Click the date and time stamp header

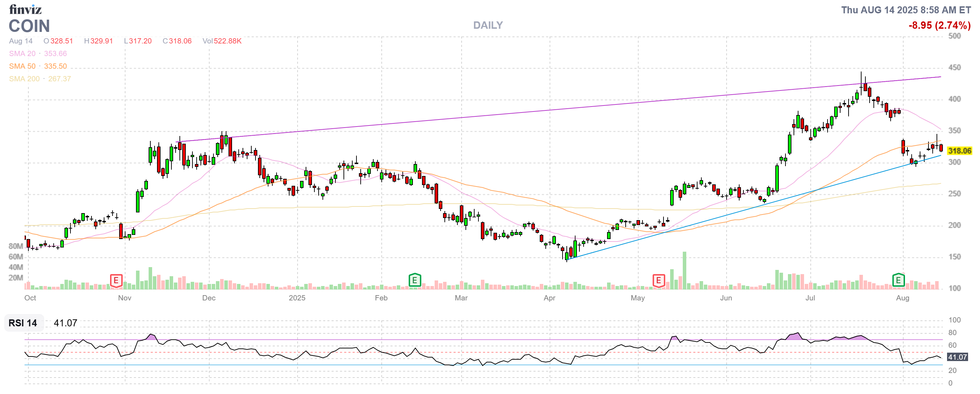click(905, 10)
